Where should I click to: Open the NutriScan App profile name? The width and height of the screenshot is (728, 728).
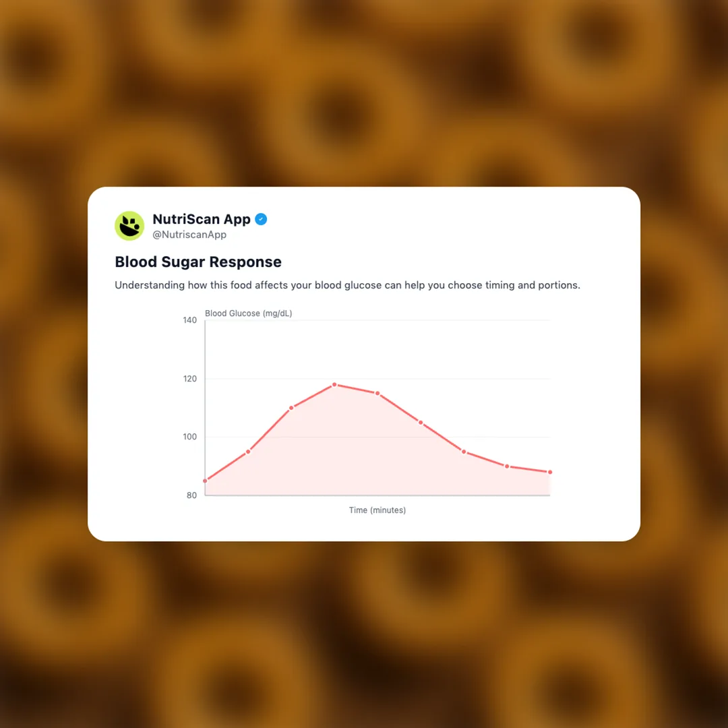pos(202,219)
